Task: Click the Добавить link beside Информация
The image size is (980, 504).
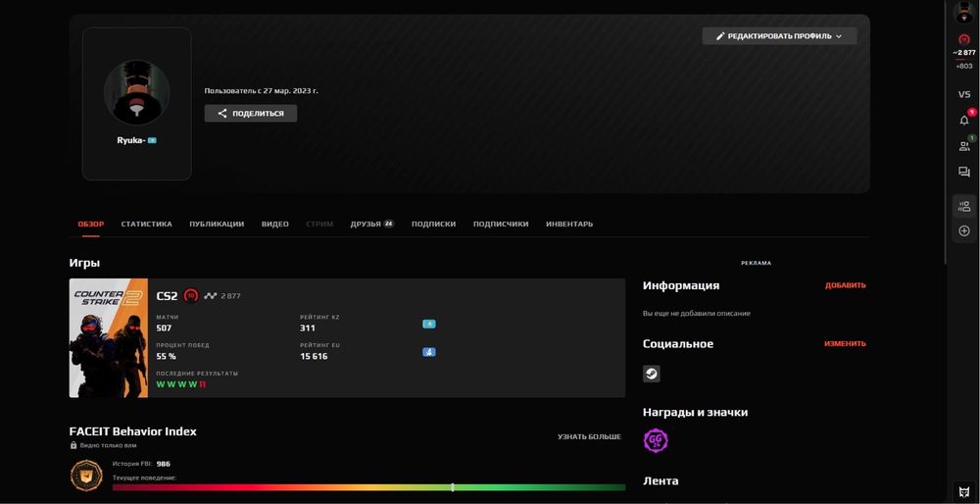Action: coord(846,285)
